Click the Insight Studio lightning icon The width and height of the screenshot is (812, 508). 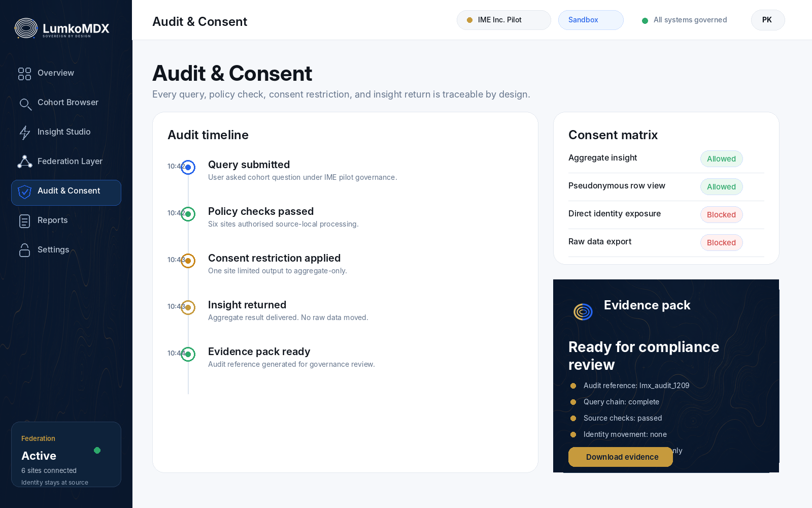pyautogui.click(x=24, y=133)
